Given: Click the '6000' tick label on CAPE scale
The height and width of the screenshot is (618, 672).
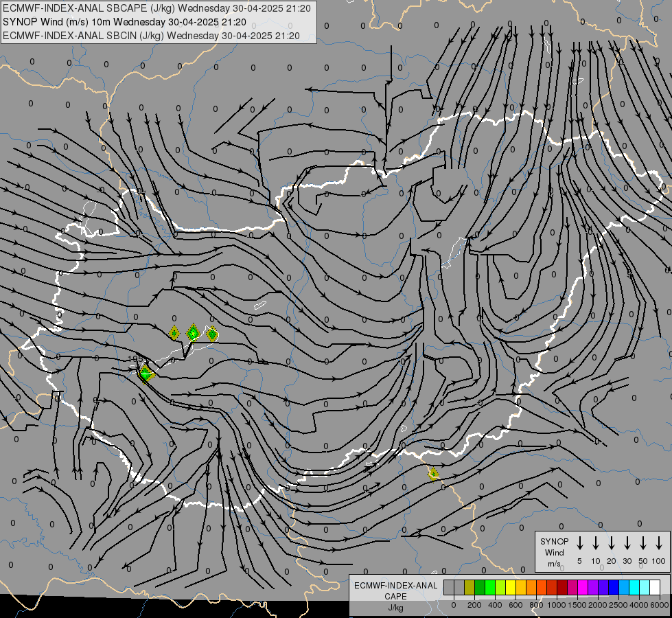Looking at the screenshot, I should click(x=660, y=605).
